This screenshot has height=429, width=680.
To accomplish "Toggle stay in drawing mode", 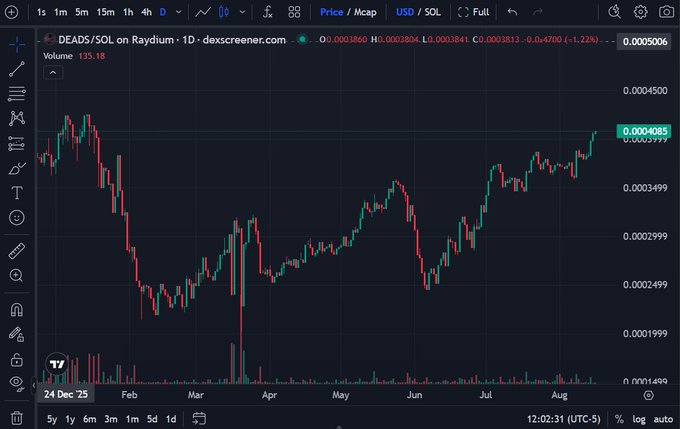I will coord(17,334).
